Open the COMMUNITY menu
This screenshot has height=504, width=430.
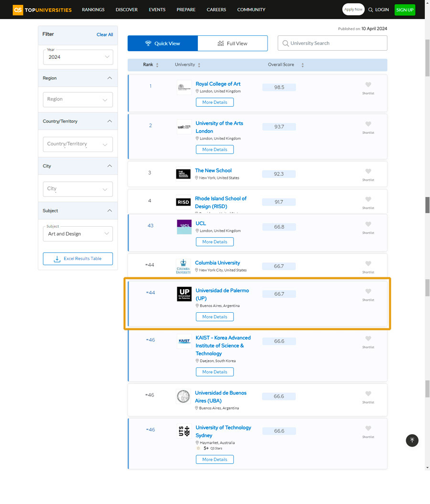pos(251,10)
